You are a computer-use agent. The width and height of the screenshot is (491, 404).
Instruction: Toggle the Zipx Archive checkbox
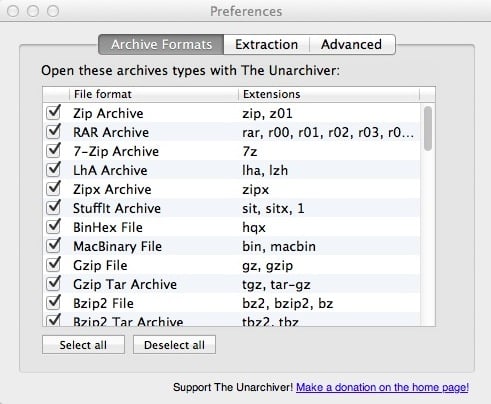(53, 189)
